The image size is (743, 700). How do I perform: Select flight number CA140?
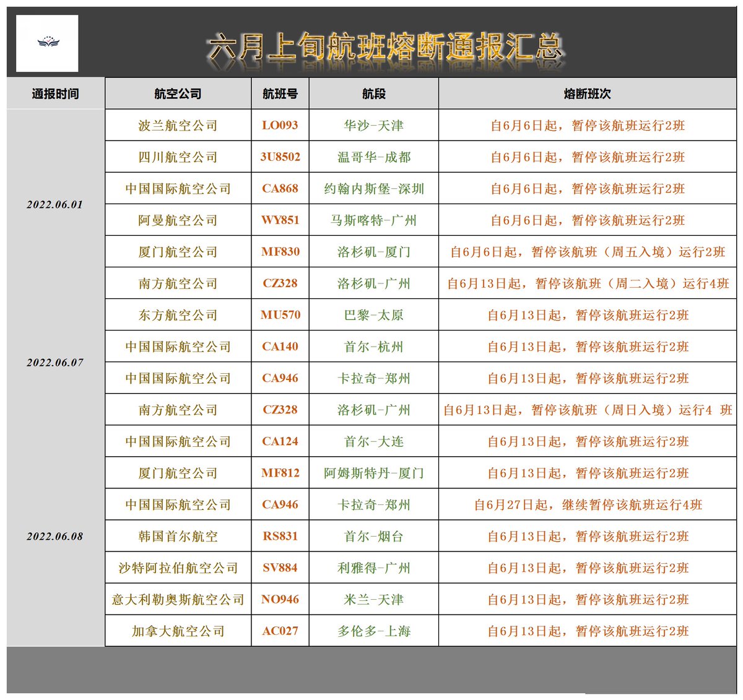pos(280,347)
